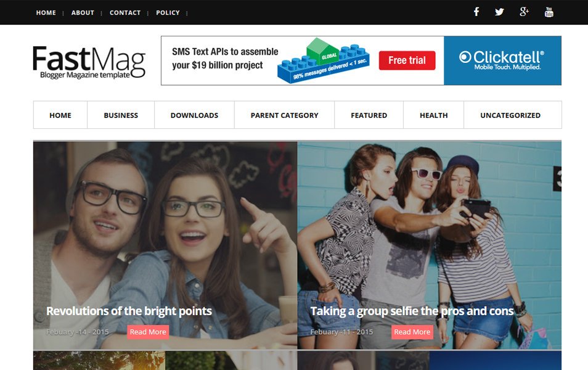
Task: Open the About page link
Action: 83,13
